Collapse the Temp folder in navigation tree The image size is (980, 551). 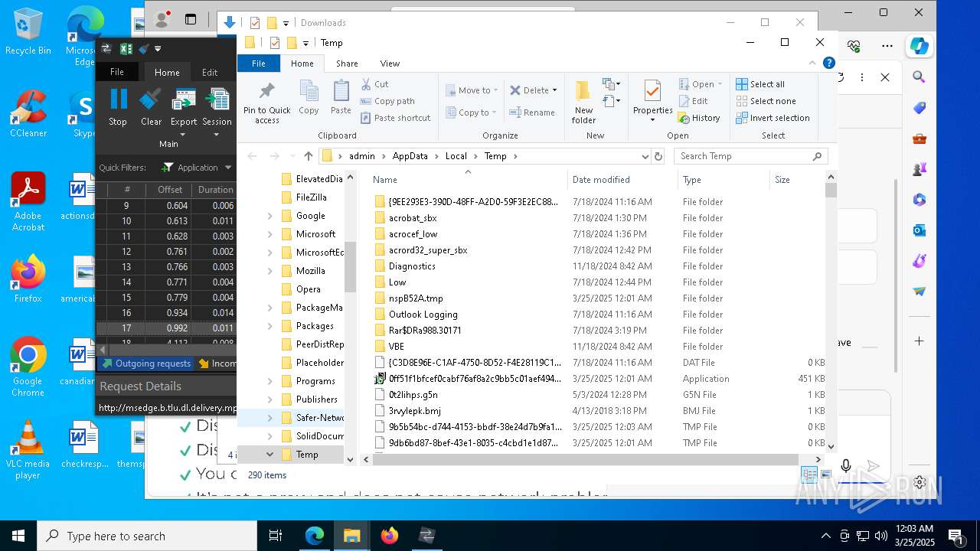[x=270, y=455]
